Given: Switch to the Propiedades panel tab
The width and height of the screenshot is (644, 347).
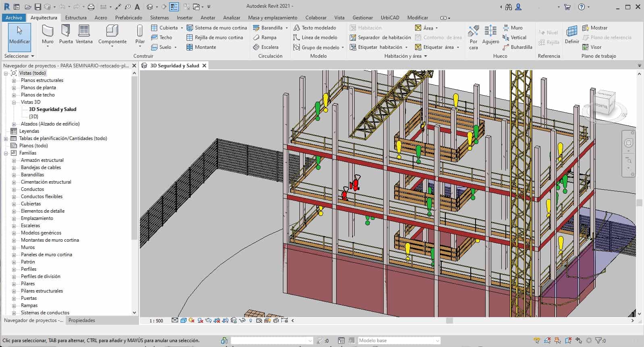Looking at the screenshot, I should pos(82,320).
